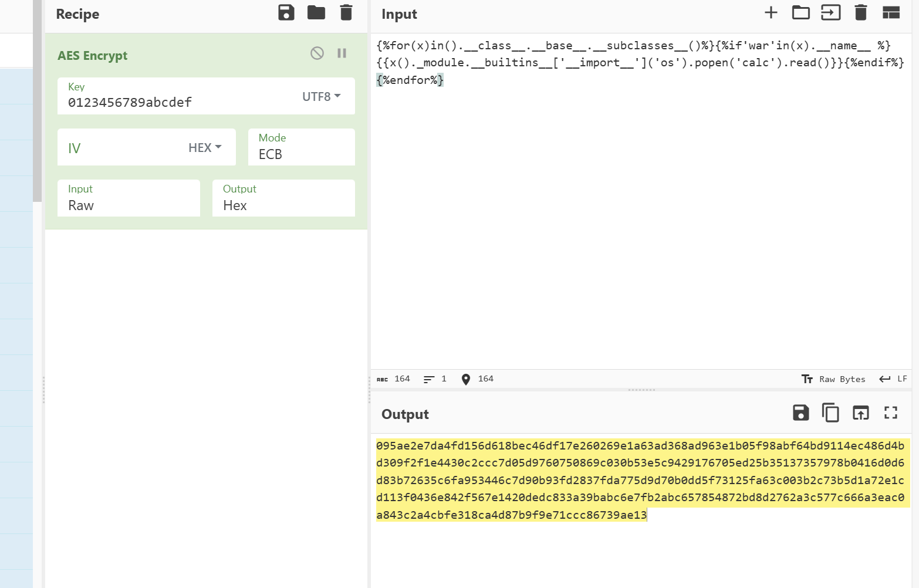Image resolution: width=919 pixels, height=588 pixels.
Task: Click the AES Encrypt operation title
Action: [92, 56]
